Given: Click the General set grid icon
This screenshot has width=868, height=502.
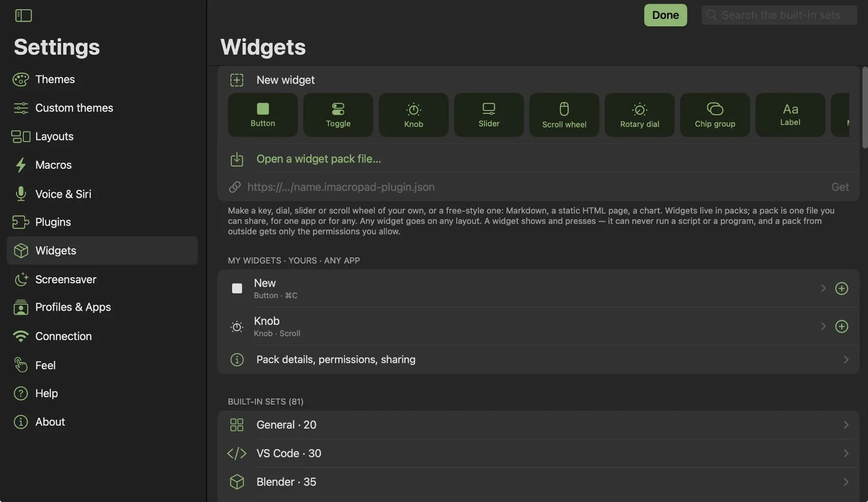Looking at the screenshot, I should pos(237,425).
